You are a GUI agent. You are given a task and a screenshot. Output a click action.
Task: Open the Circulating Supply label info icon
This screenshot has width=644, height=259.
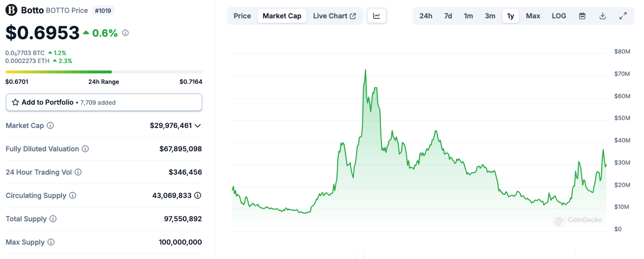[x=73, y=195]
